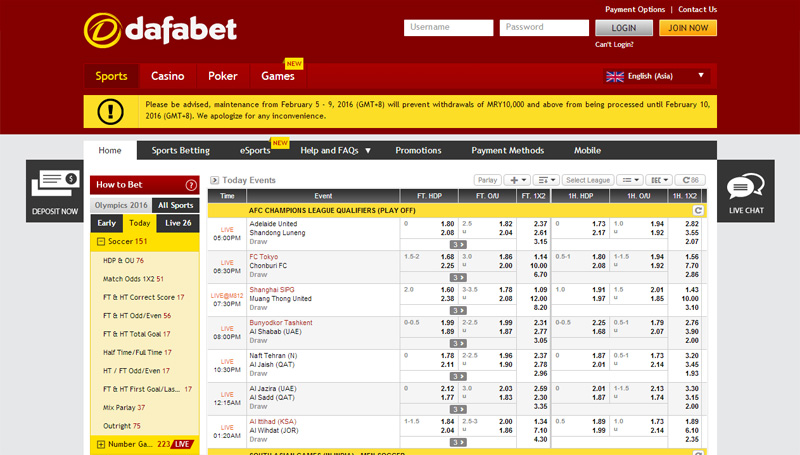Go to Sports Betting menu item
This screenshot has width=800, height=455.
click(181, 150)
